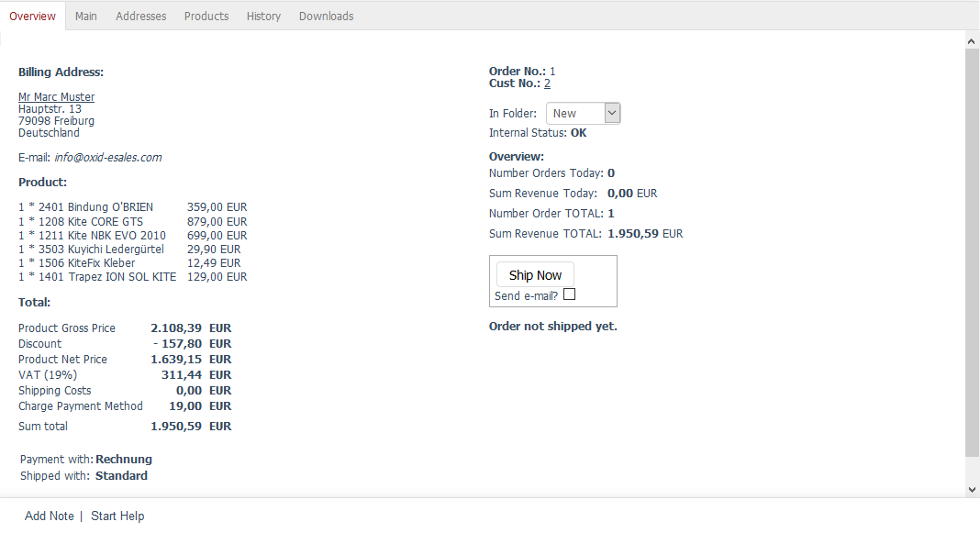Go to the Products tab
The width and height of the screenshot is (980, 533).
tap(206, 17)
